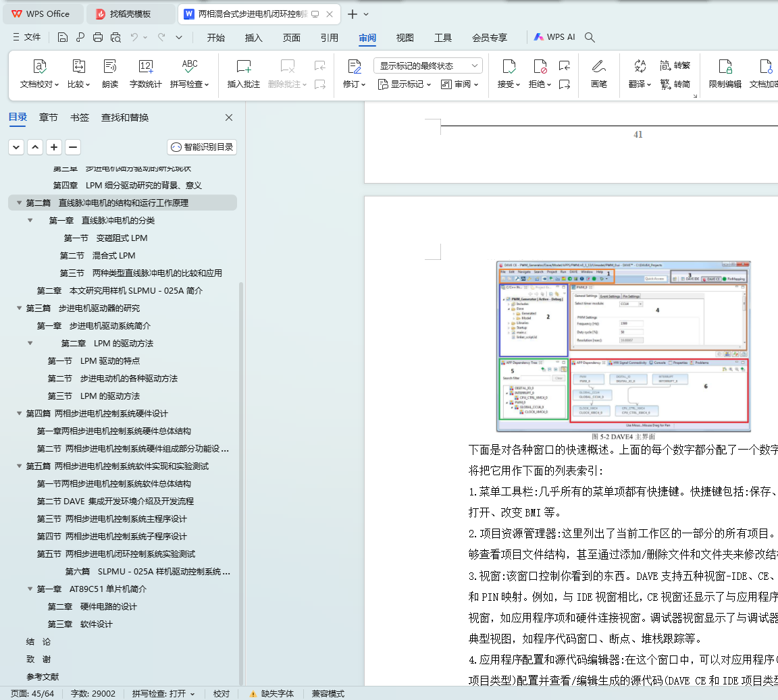
Task: Click the print icon in quick toolbar
Action: [98, 37]
